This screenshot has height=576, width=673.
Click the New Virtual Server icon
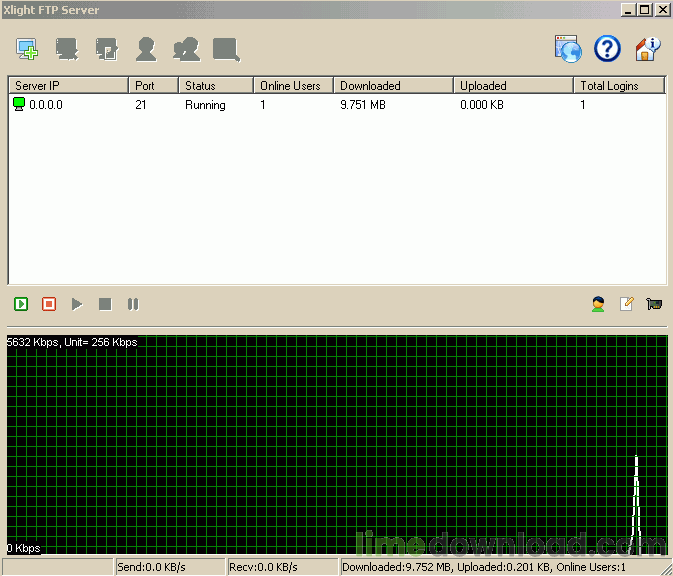pos(27,49)
